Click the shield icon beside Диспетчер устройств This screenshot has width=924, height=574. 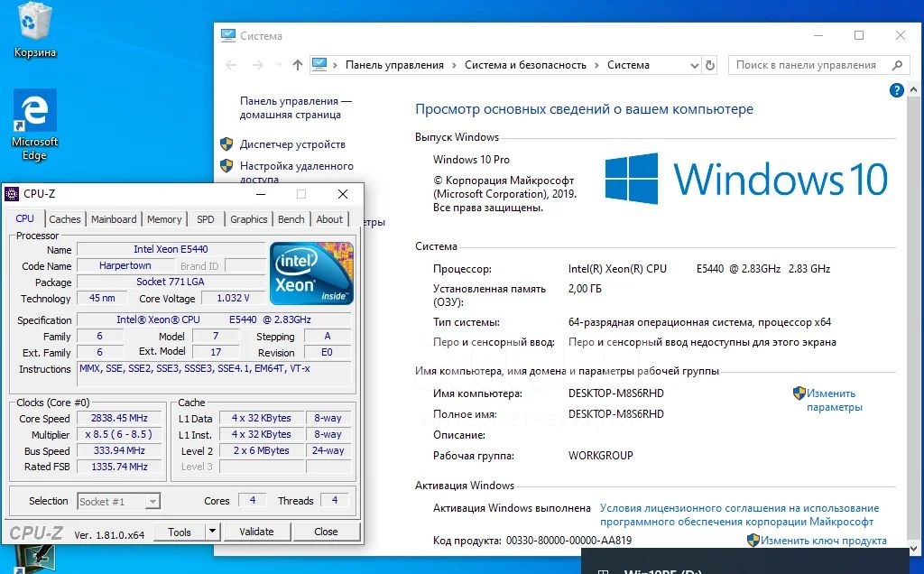pos(226,143)
